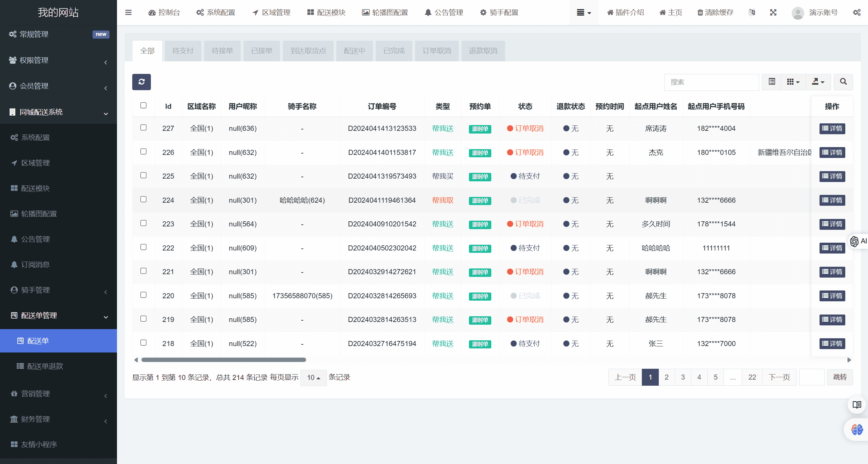Switch to the 已接单 tab
The image size is (868, 464).
pos(261,51)
